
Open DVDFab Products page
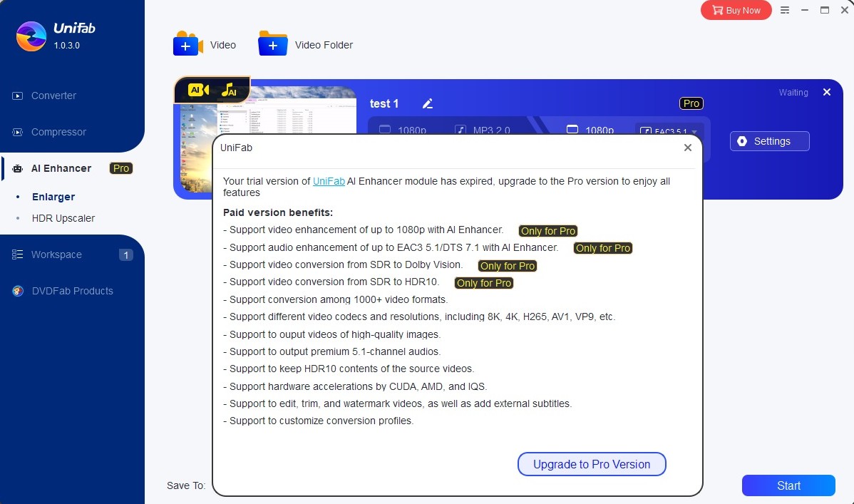pos(73,291)
